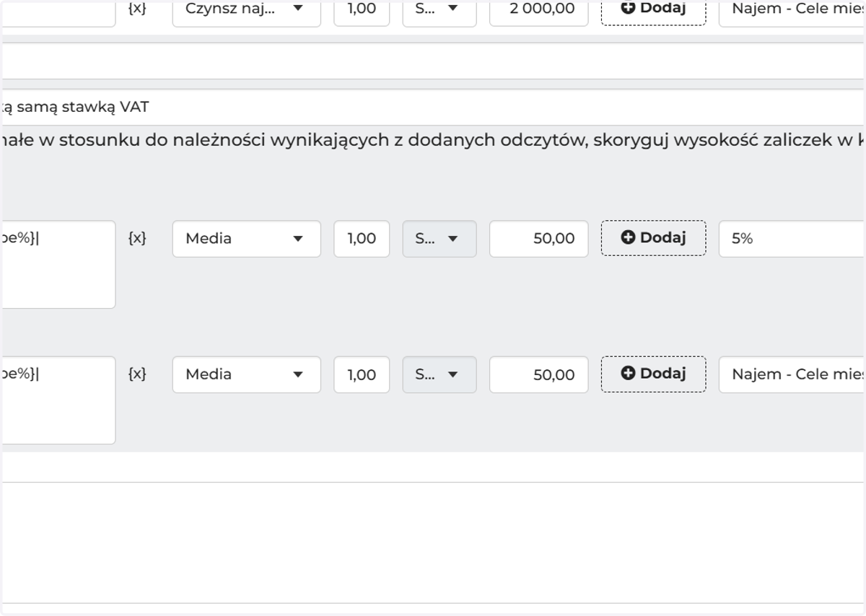Click the 1,00 quantity field in the 5% row
866x616 pixels.
coord(362,239)
